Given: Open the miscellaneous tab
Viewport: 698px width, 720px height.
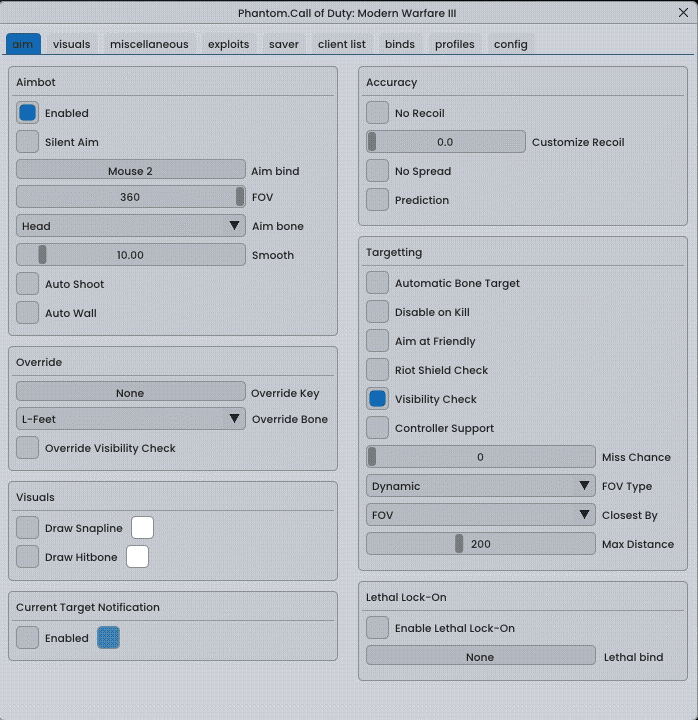Looking at the screenshot, I should click(149, 44).
